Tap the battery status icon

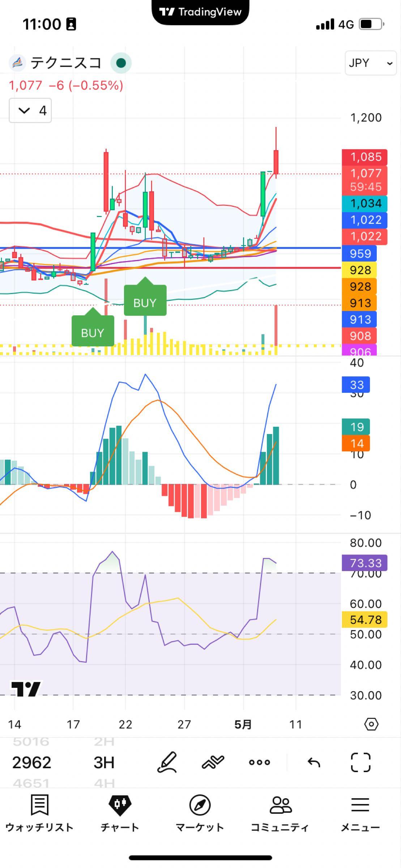[371, 24]
